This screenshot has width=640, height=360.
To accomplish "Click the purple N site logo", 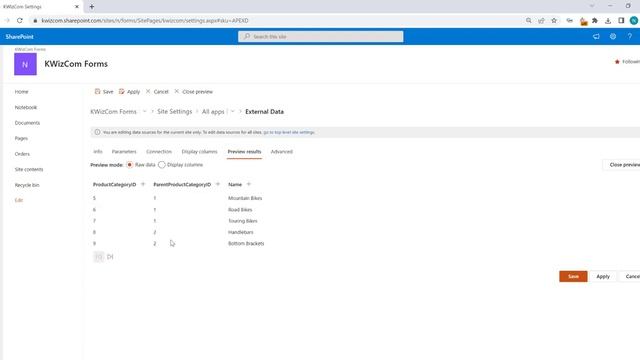I will pyautogui.click(x=25, y=64).
